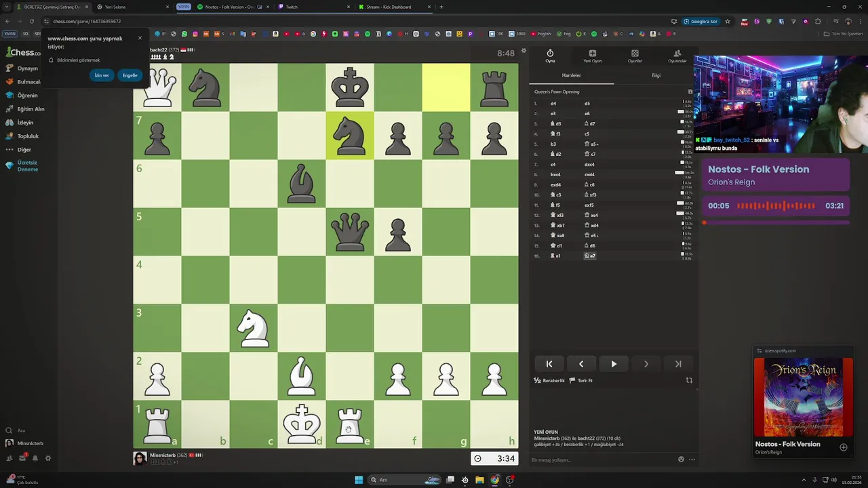
Task: Open sidebar settings gear icon
Action: tap(47, 458)
